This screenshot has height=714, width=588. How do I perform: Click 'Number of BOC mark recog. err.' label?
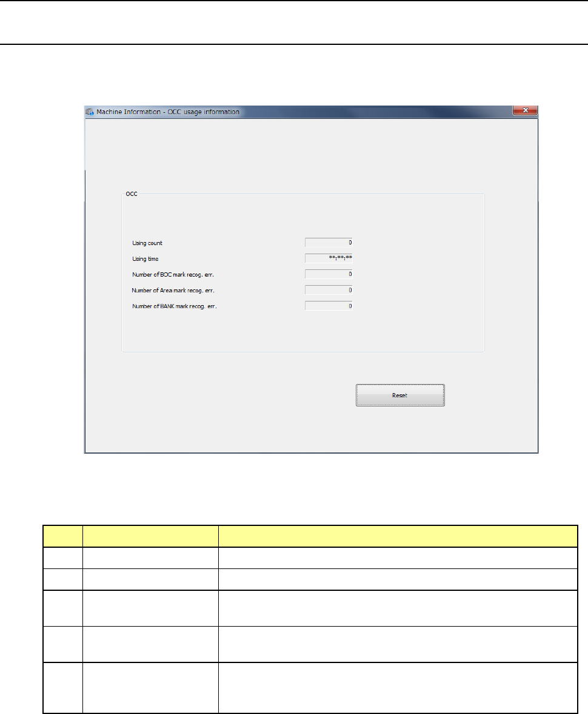[173, 275]
